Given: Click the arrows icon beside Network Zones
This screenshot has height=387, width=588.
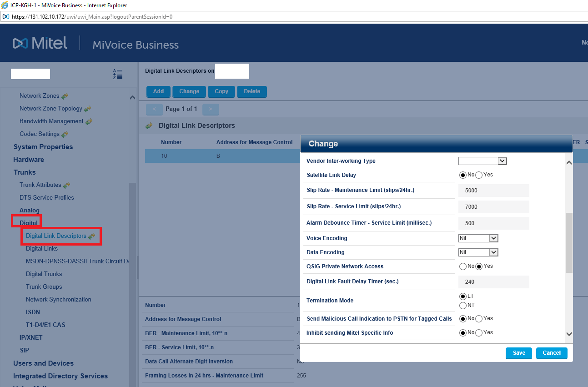Looking at the screenshot, I should (x=65, y=96).
